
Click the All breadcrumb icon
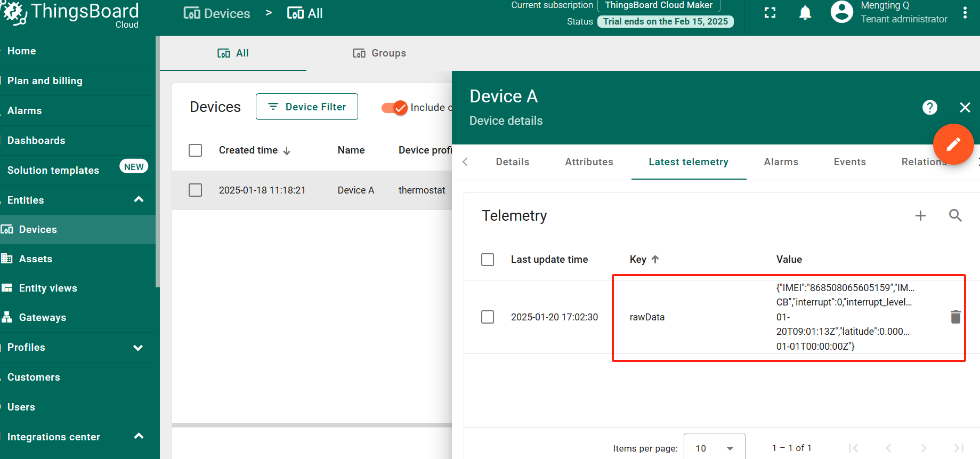coord(295,13)
